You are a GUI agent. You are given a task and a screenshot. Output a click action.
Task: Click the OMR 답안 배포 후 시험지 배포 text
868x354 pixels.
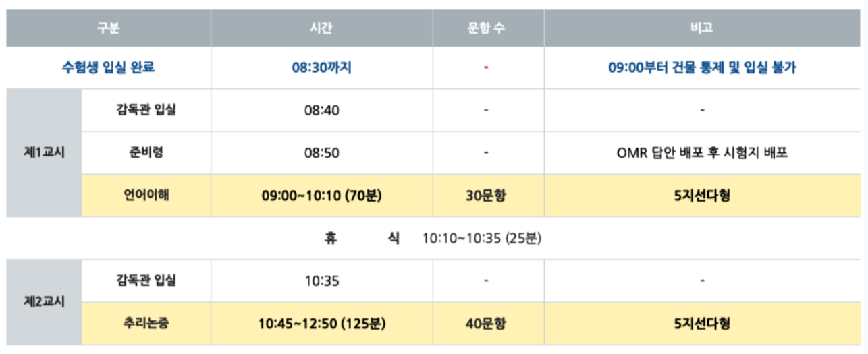pos(702,153)
